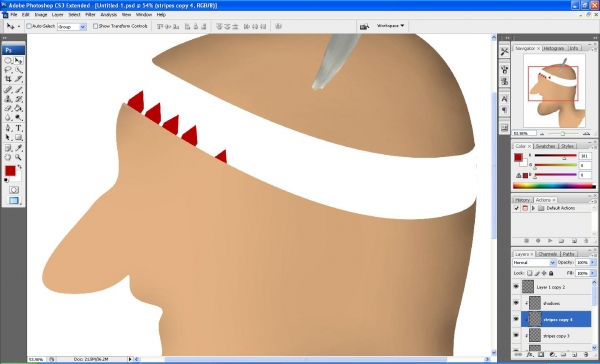Hide the stripes copy 4 layer
Image resolution: width=600 pixels, height=364 pixels.
[x=516, y=319]
